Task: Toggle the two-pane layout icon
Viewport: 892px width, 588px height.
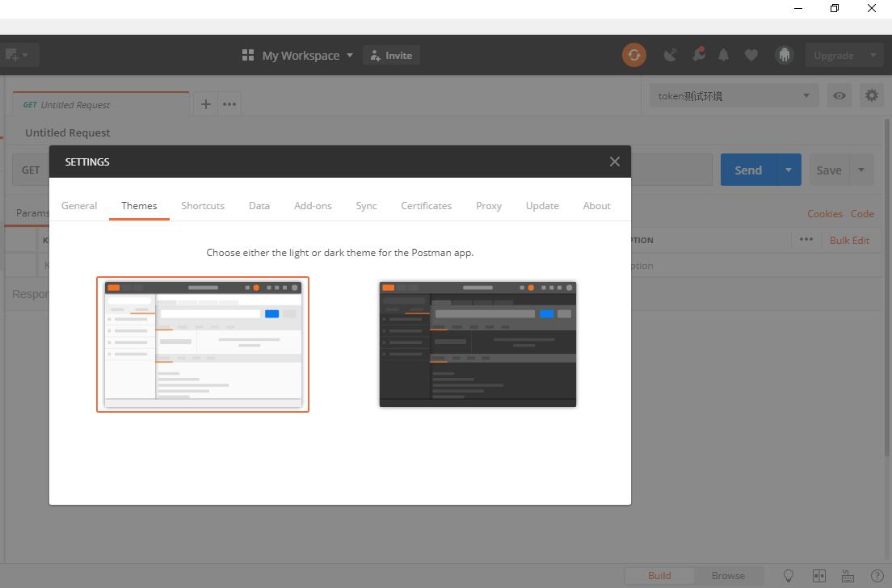Action: coord(818,576)
